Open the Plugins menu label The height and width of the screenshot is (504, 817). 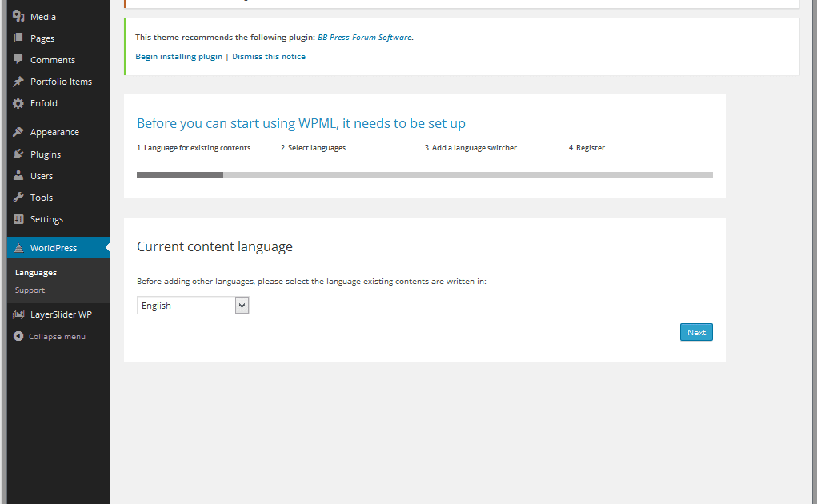pos(46,154)
